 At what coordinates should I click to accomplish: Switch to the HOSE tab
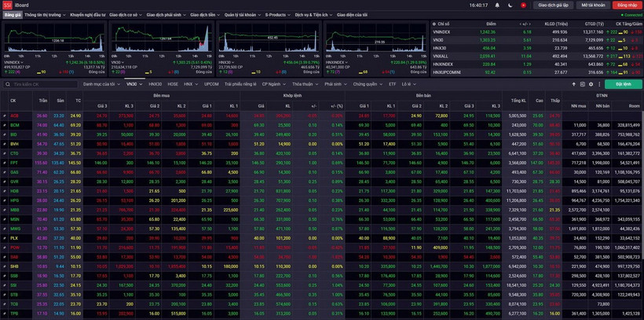point(173,84)
